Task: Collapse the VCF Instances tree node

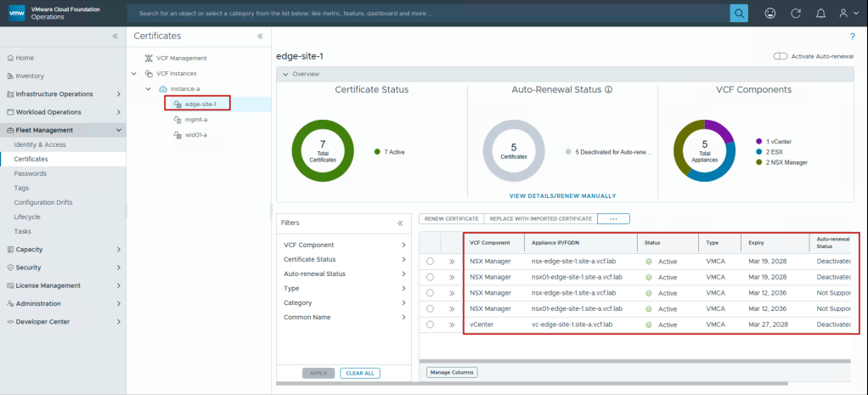Action: coord(134,73)
